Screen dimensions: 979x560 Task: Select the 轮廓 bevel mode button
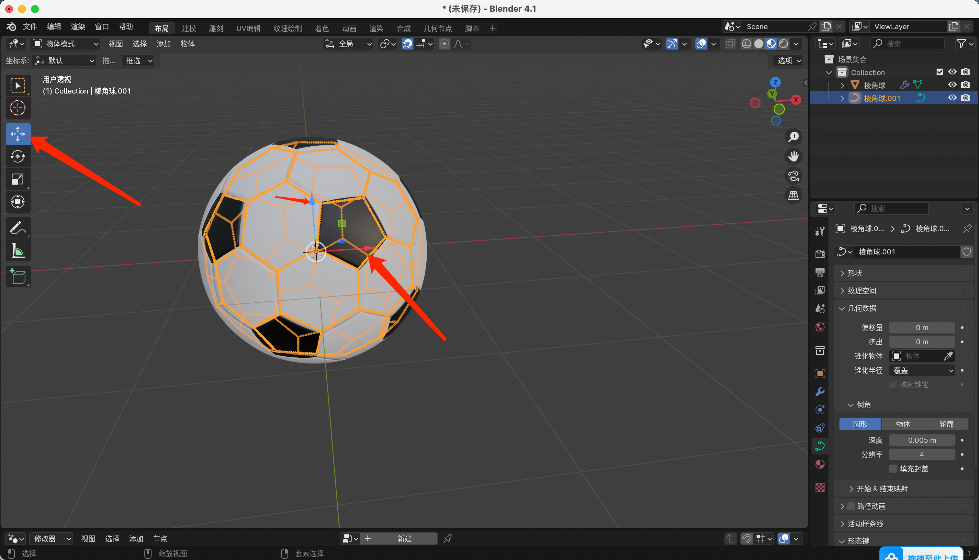point(946,424)
